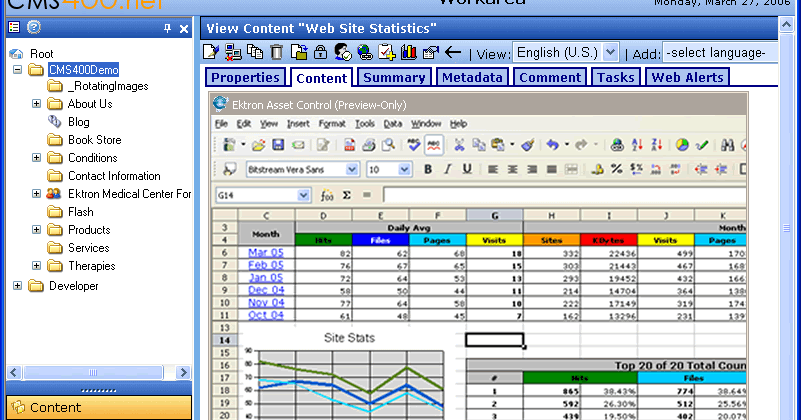Toggle justified alignment

[551, 169]
